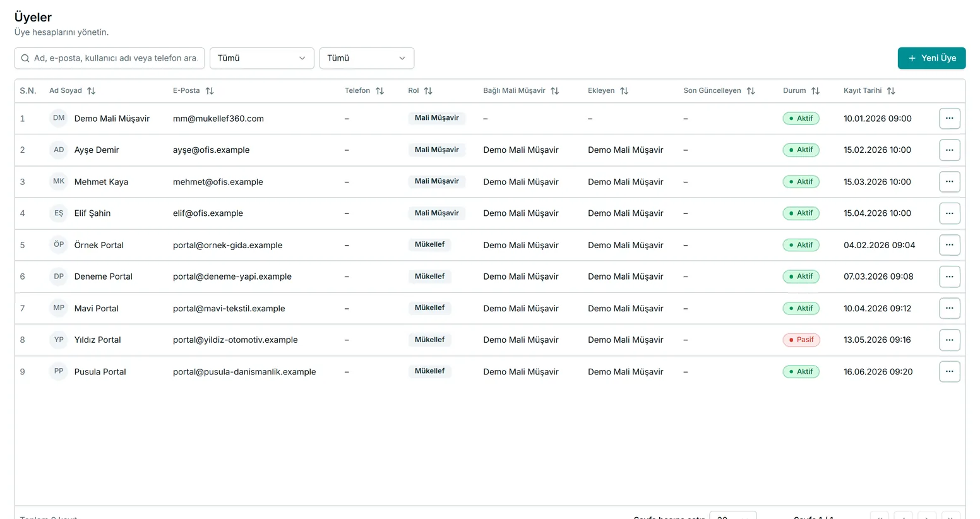Open the actions menu for Demo Mali Müşavir row 1
This screenshot has height=519, width=980.
point(950,118)
